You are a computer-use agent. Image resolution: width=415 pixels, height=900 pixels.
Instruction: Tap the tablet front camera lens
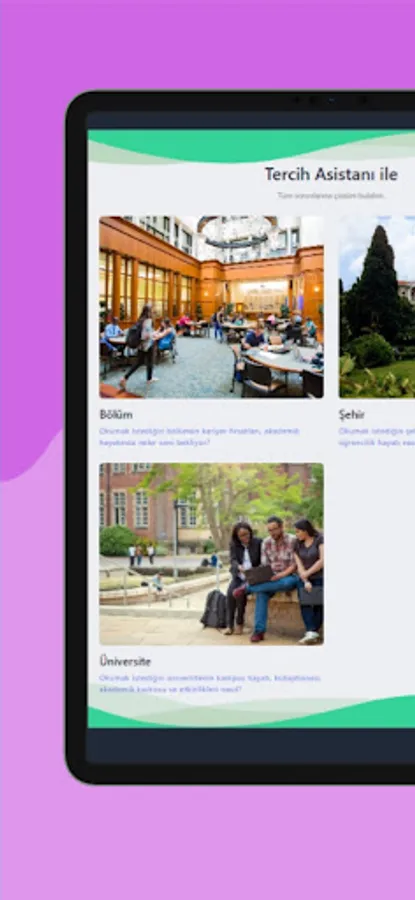(331, 100)
